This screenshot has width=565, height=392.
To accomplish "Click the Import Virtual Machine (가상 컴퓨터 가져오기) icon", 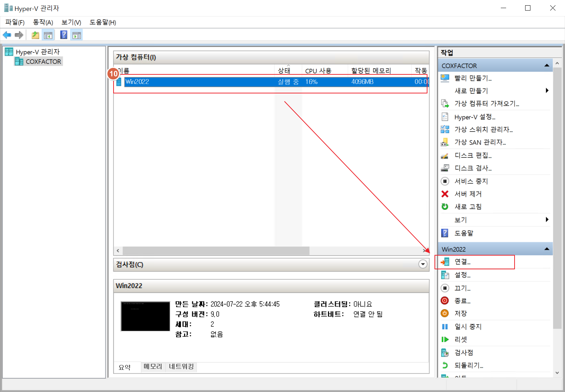I will pyautogui.click(x=445, y=104).
